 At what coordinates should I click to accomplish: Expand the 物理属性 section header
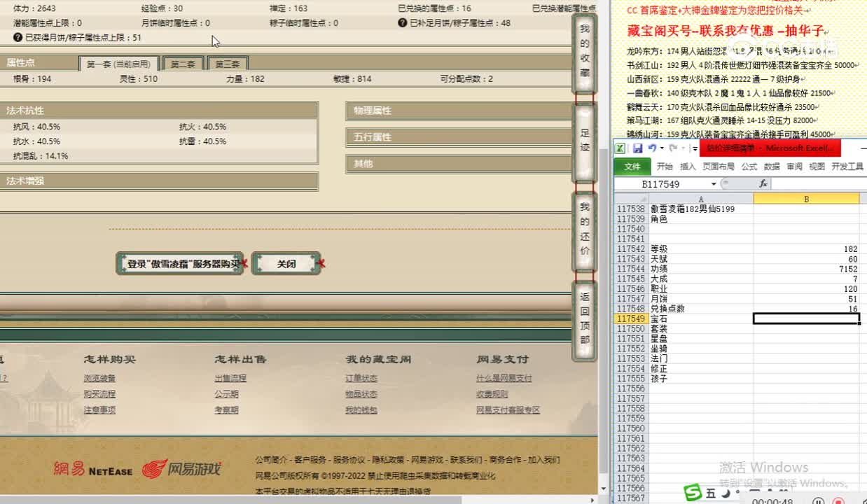[459, 111]
